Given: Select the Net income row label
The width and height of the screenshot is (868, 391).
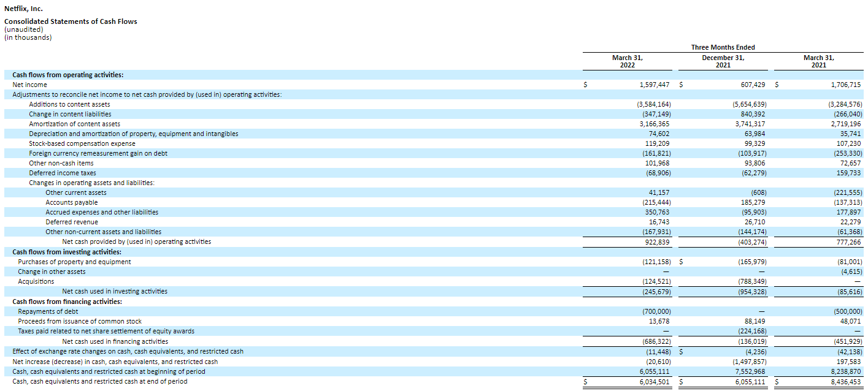Looking at the screenshot, I should point(29,85).
